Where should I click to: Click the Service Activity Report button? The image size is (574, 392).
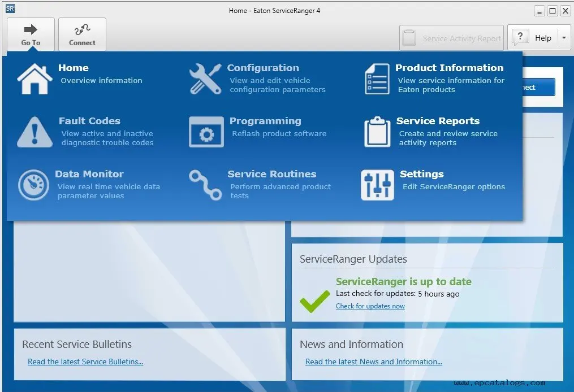tap(451, 37)
